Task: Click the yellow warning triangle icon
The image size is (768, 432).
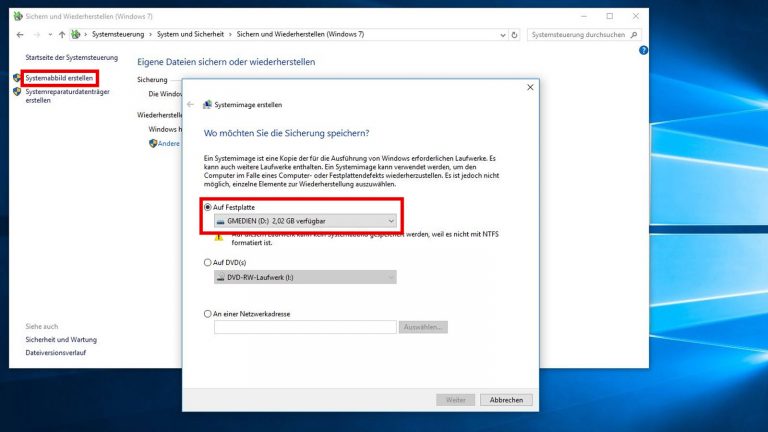Action: (x=218, y=238)
